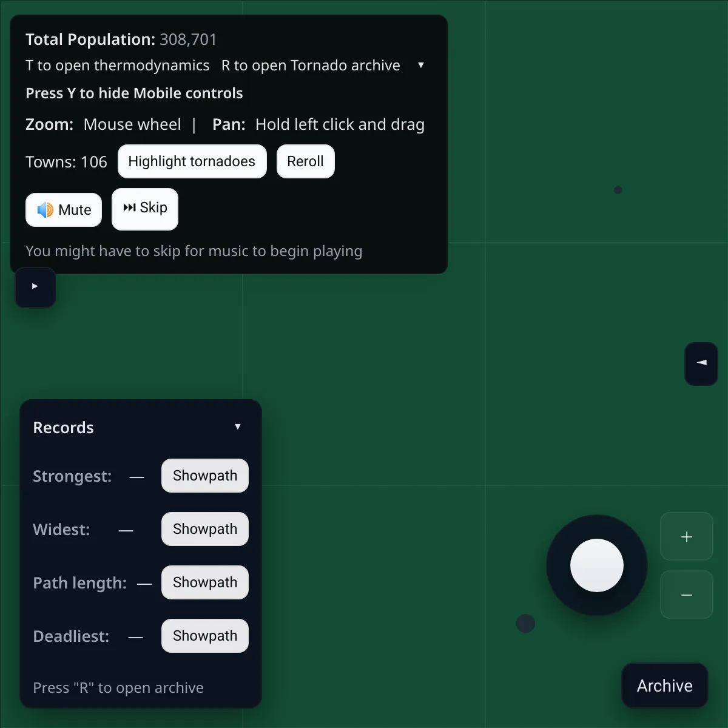The width and height of the screenshot is (728, 728).
Task: Zoom out with the minus button
Action: [x=686, y=595]
